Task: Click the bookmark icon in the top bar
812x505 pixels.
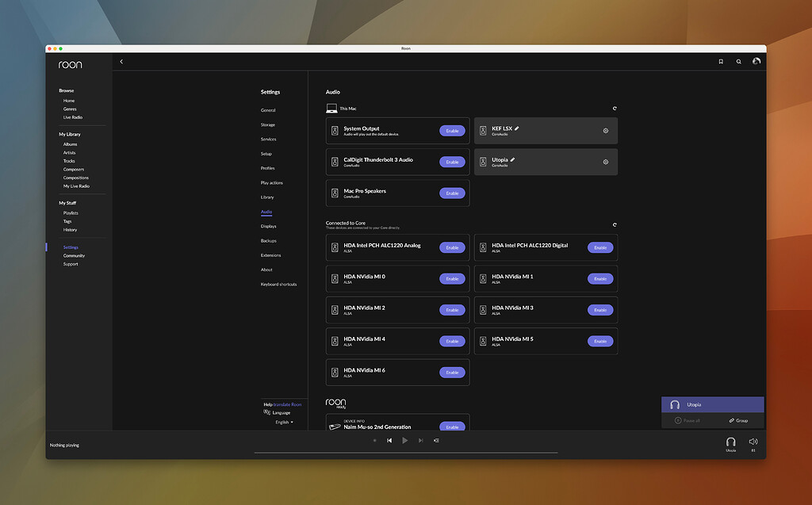Action: click(x=720, y=61)
